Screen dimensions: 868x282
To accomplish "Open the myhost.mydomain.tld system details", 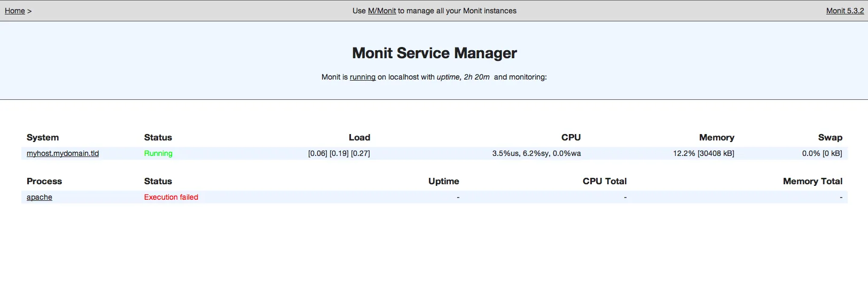I will point(62,153).
